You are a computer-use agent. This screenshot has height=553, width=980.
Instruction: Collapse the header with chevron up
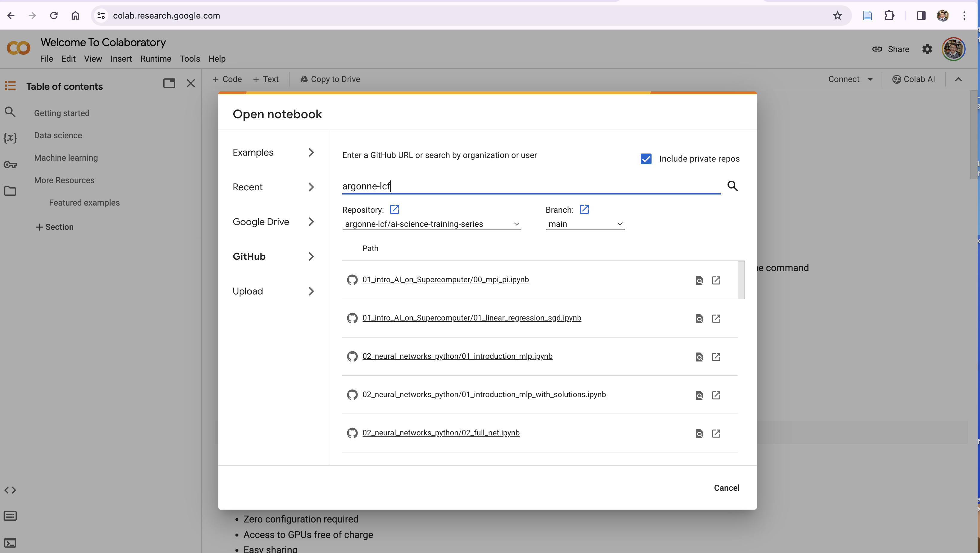point(958,79)
